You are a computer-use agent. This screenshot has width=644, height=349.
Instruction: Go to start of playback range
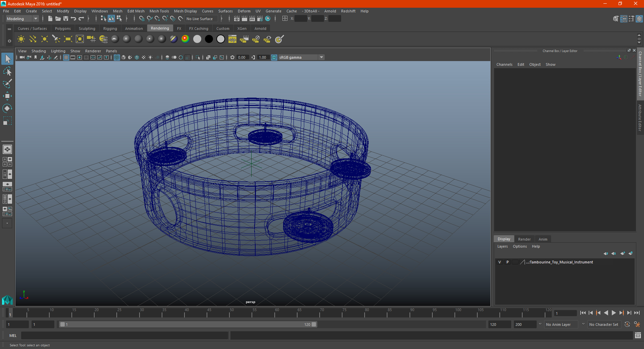583,313
